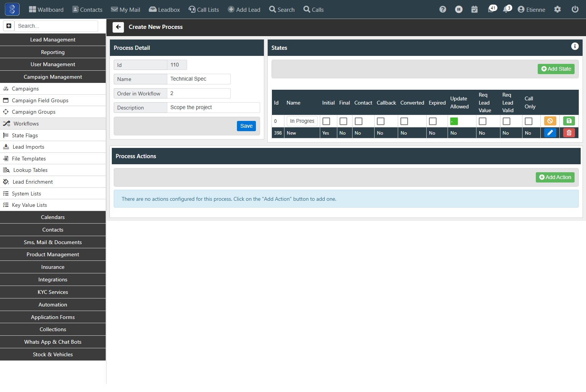Save the Process Detail form

pos(246,126)
